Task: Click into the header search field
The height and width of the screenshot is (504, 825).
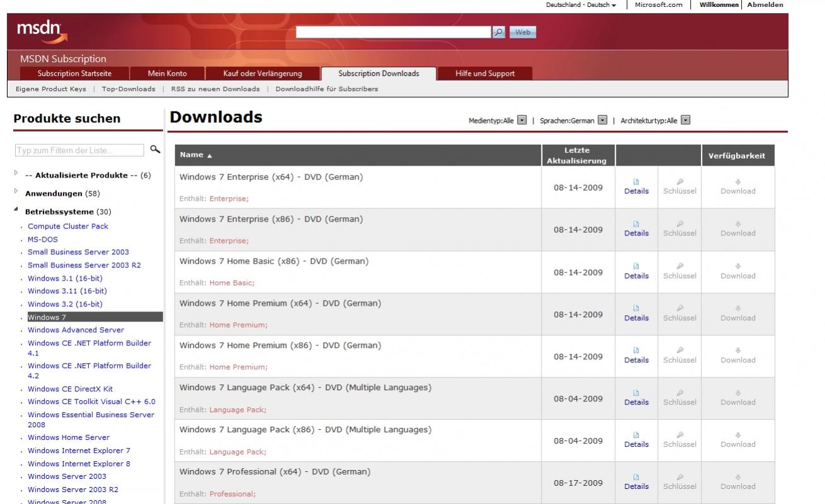Action: [393, 32]
